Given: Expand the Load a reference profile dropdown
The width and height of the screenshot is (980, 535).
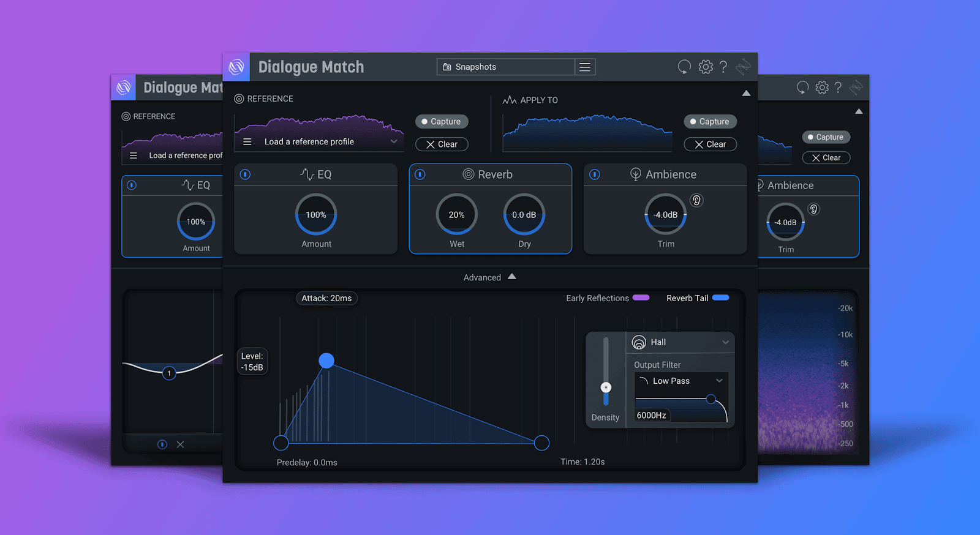Looking at the screenshot, I should pyautogui.click(x=394, y=141).
